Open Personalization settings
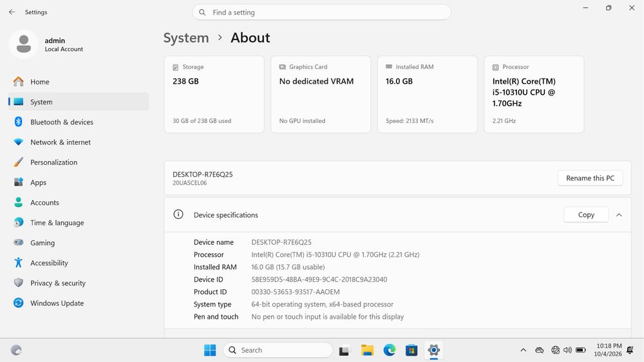The width and height of the screenshot is (644, 362). [x=79, y=162]
